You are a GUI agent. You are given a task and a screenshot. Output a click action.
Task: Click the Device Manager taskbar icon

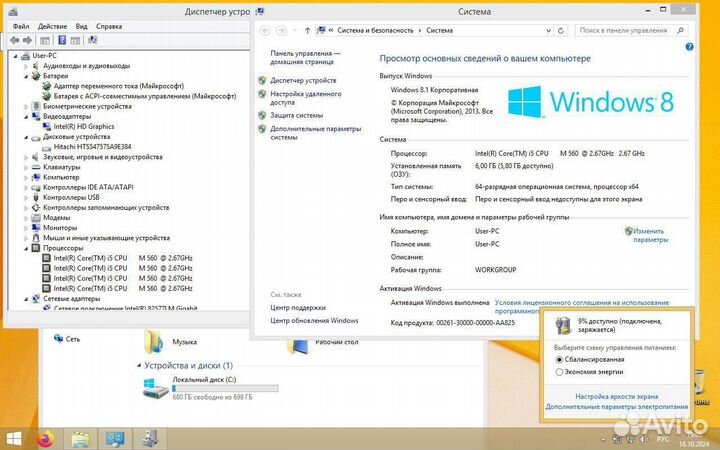150,439
